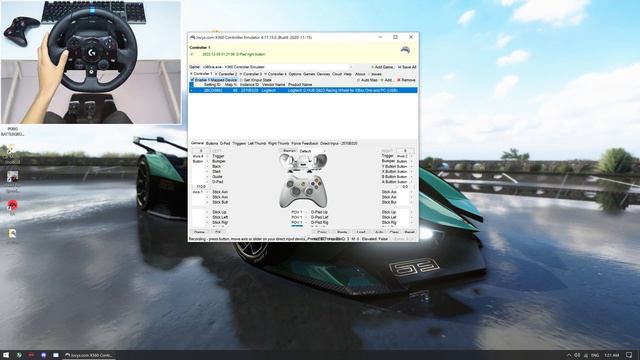
Task: Click the Instance ID column header
Action: point(249,85)
